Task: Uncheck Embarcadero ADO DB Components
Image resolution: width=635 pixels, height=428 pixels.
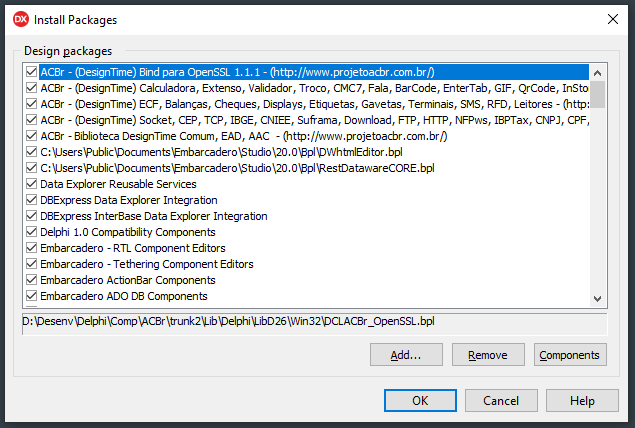Action: [x=32, y=296]
